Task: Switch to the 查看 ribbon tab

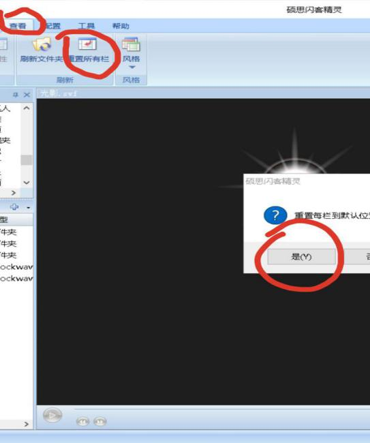Action: 18,26
